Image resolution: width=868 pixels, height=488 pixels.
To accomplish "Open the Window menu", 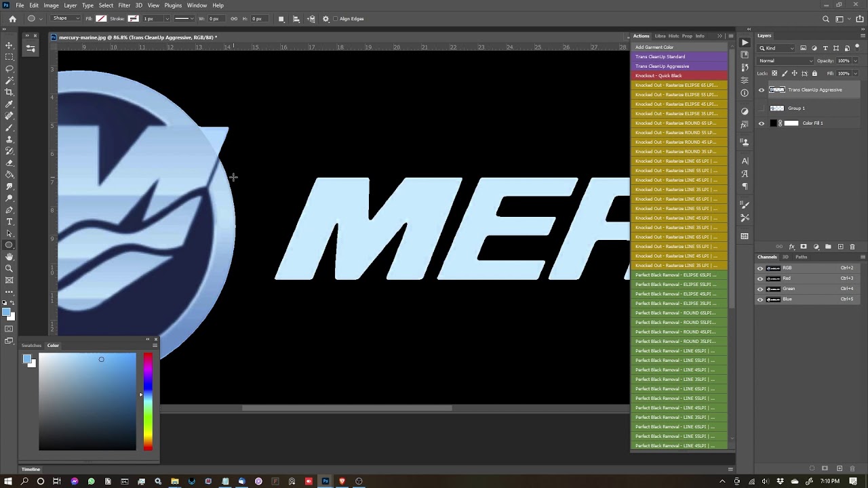I will pos(197,5).
